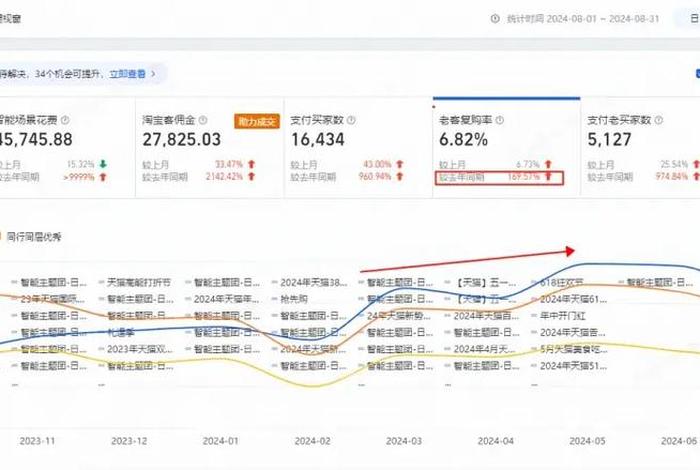Click the 天猫高能打折节 event label
Screen dimensions: 700x470
(x=139, y=283)
